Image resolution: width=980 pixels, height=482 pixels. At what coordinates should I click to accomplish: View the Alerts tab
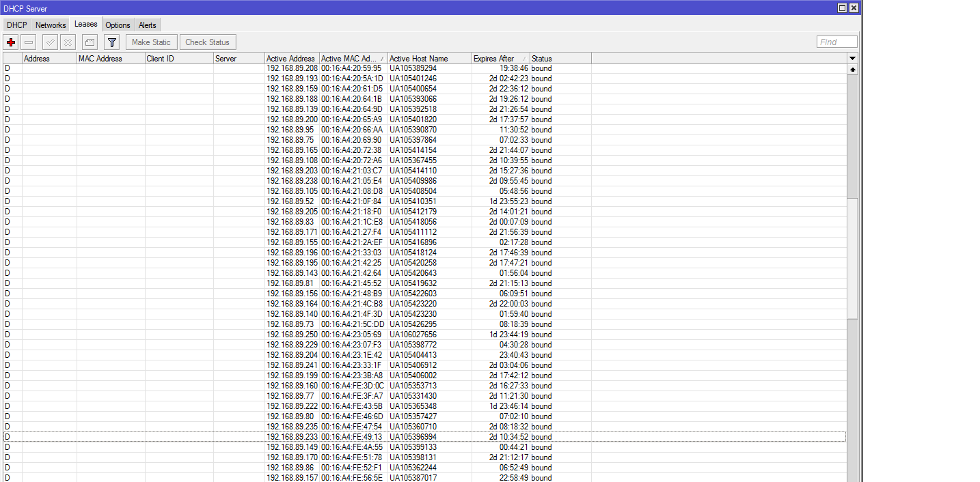[x=147, y=25]
